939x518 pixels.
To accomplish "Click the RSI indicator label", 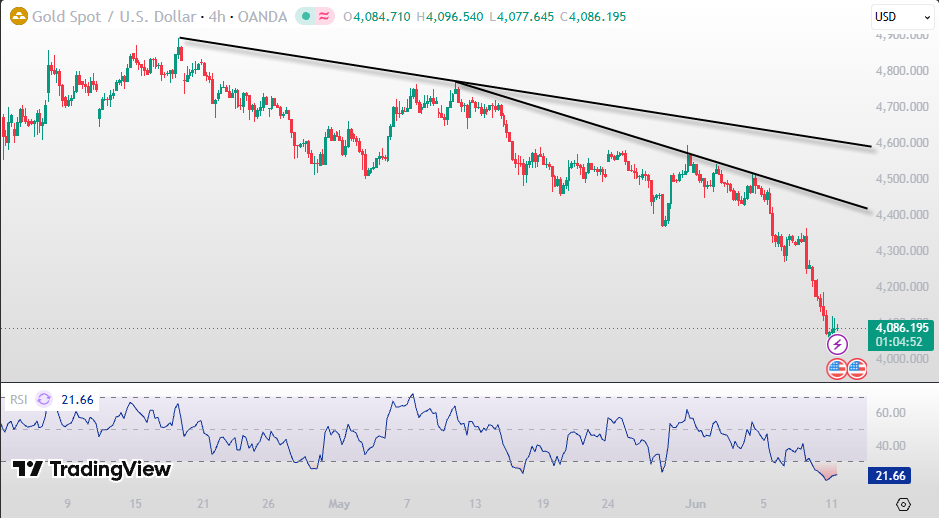I will pyautogui.click(x=19, y=399).
